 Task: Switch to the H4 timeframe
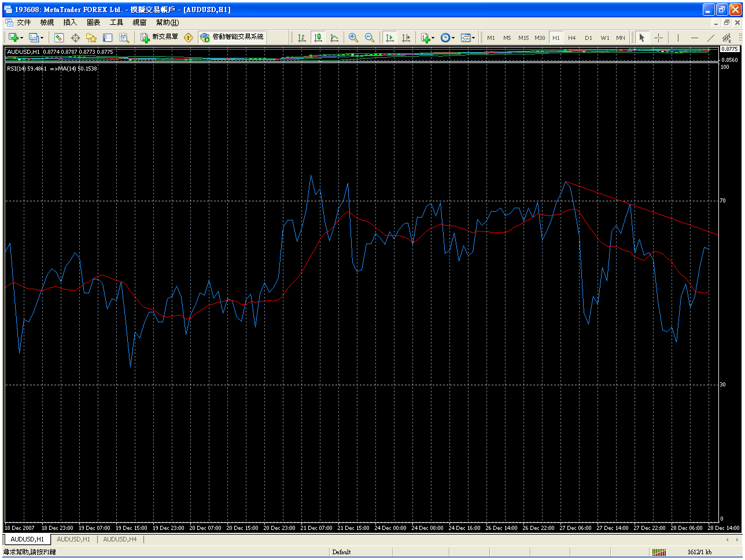(x=572, y=38)
